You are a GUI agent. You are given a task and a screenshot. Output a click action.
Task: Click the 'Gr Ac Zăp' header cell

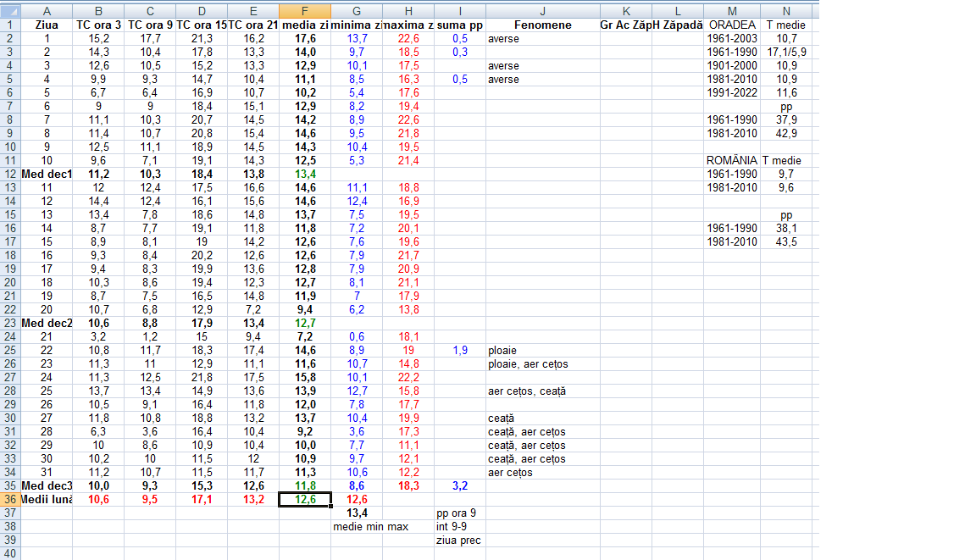(626, 25)
